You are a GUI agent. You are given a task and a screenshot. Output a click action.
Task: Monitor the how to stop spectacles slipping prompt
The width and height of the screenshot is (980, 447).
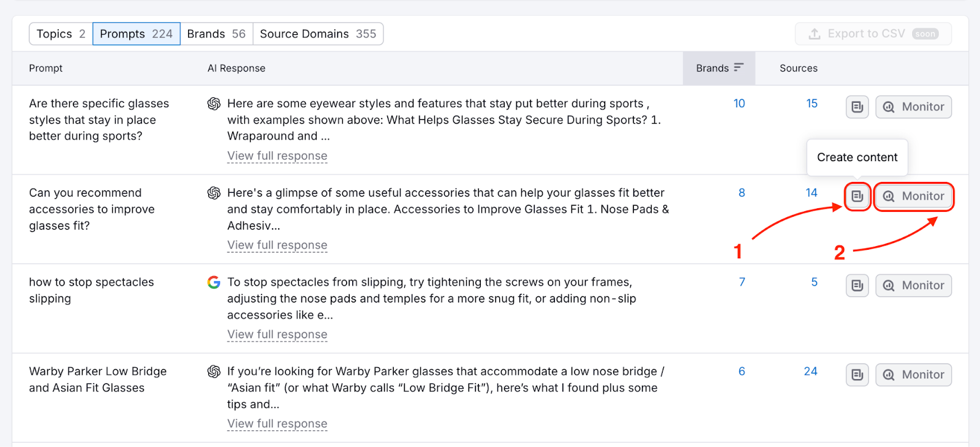[913, 286]
